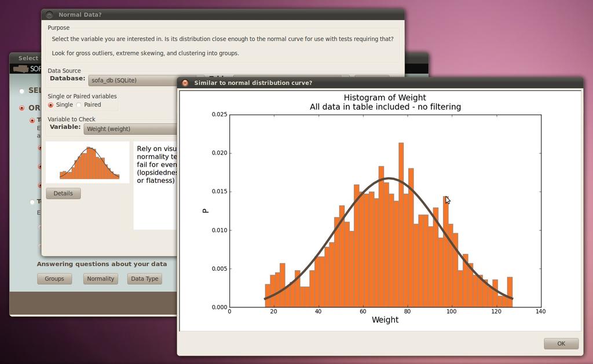Click the 'Histogram of Weight' chart title
The image size is (593, 364).
pos(385,98)
